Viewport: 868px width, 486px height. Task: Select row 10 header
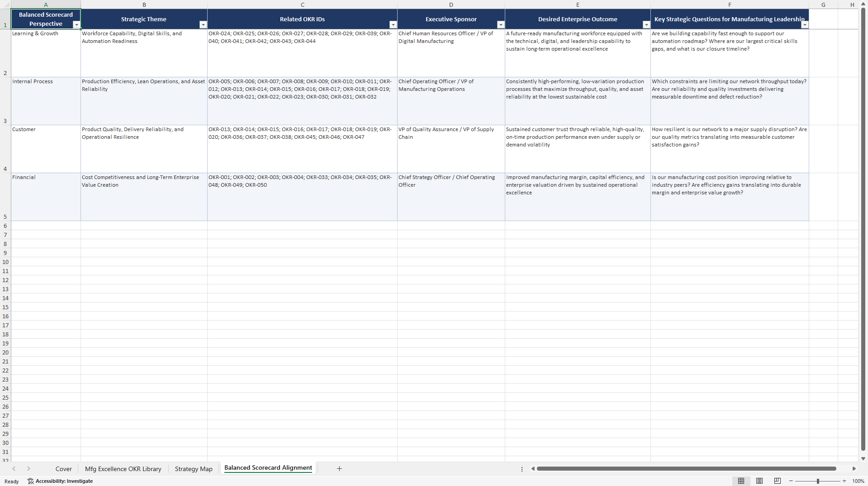click(x=5, y=262)
